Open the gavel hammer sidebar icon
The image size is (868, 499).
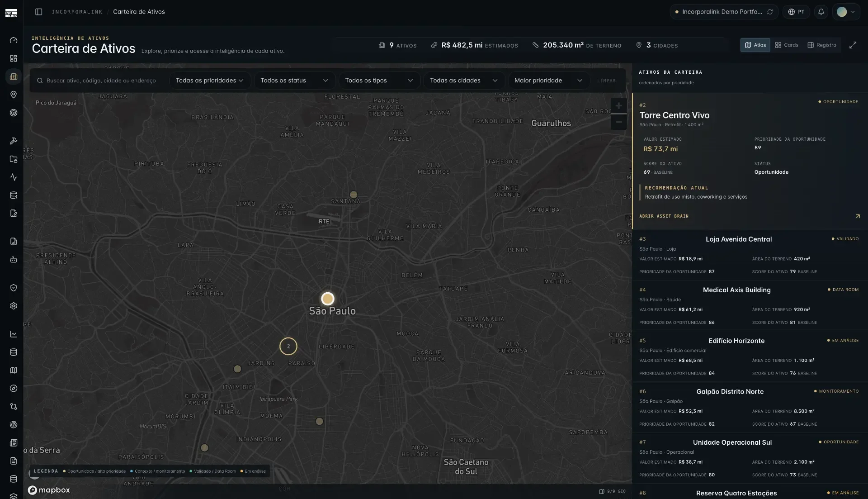14,141
